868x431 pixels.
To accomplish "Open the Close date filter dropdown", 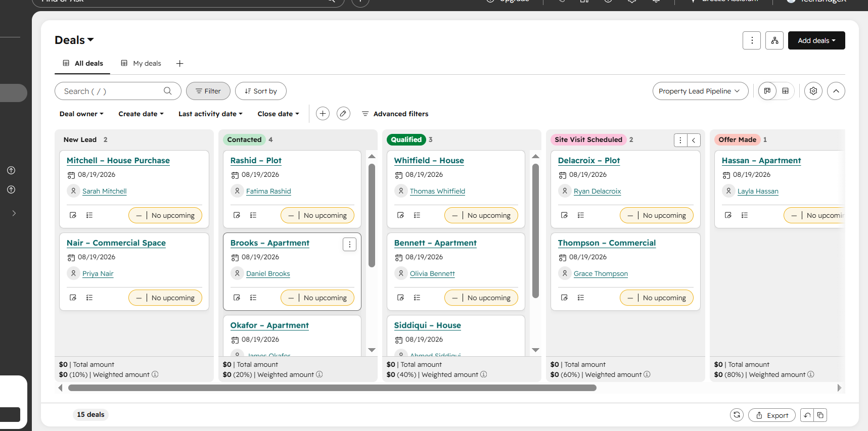I will point(279,114).
